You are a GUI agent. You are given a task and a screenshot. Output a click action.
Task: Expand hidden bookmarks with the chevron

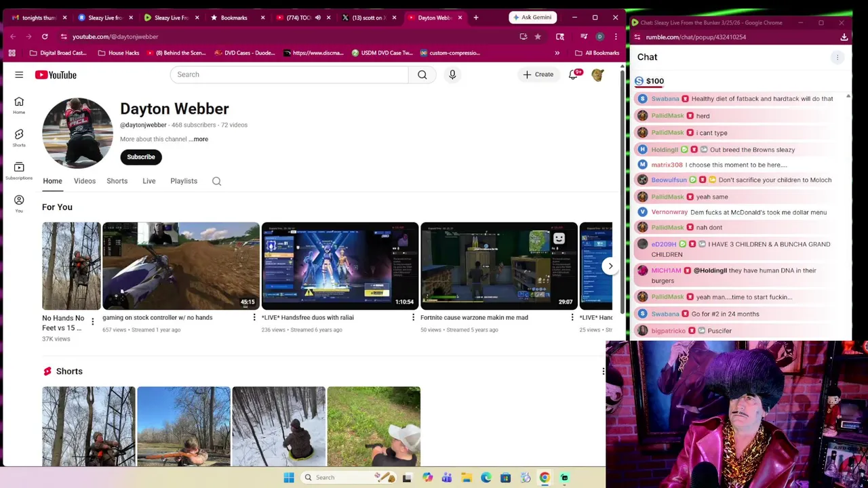tap(557, 53)
